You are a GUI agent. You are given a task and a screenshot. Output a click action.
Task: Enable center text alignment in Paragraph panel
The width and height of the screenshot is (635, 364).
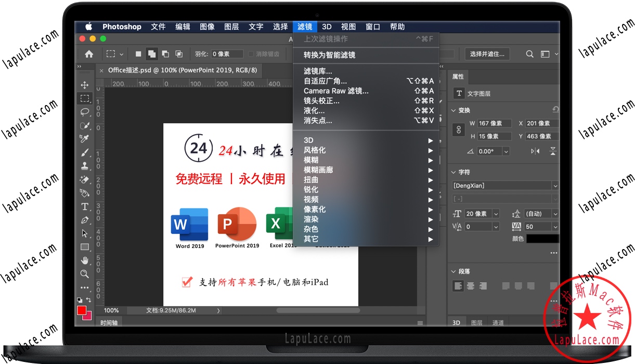pos(470,285)
